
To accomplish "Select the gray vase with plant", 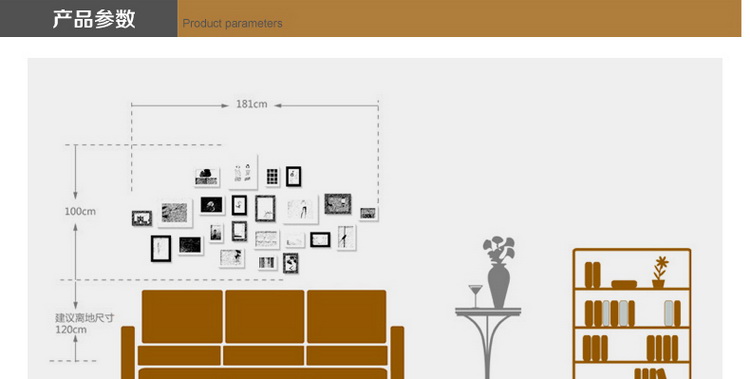I will pos(498,272).
